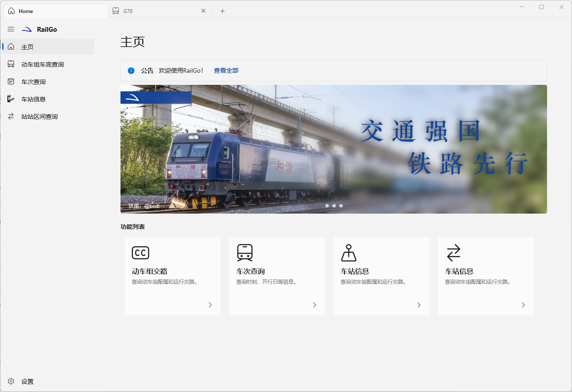Click the train icon on 车次查询 card
Image resolution: width=572 pixels, height=392 pixels.
pos(244,252)
